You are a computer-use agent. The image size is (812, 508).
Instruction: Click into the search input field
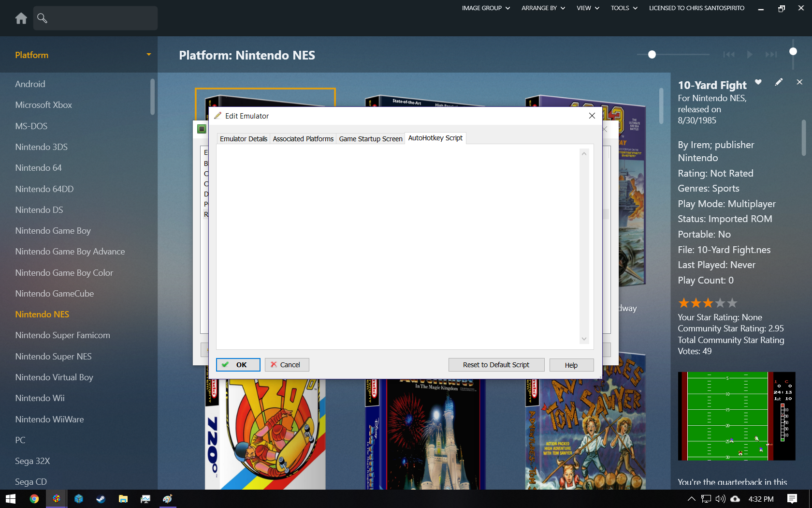tap(95, 18)
